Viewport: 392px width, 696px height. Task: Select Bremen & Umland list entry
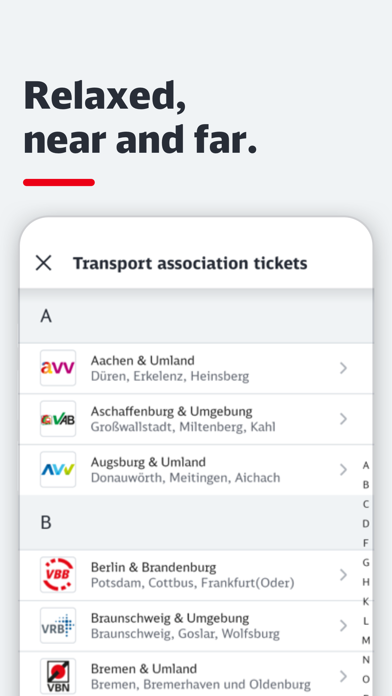pos(196,676)
